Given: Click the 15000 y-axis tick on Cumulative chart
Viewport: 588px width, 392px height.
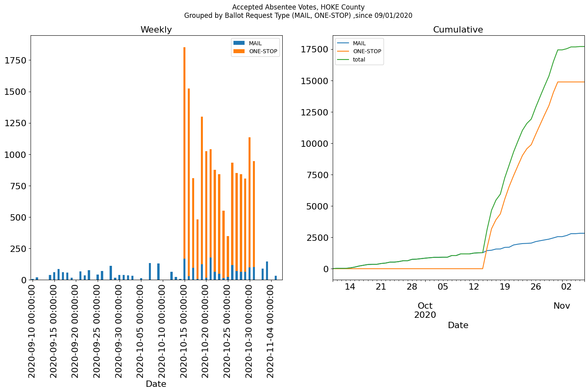Looking at the screenshot, I should pos(315,81).
